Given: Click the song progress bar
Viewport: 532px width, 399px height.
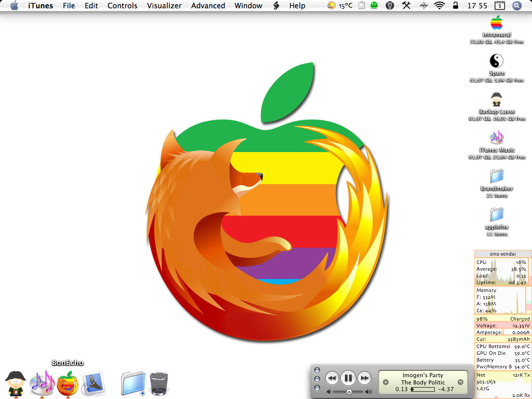Looking at the screenshot, I should [x=423, y=390].
